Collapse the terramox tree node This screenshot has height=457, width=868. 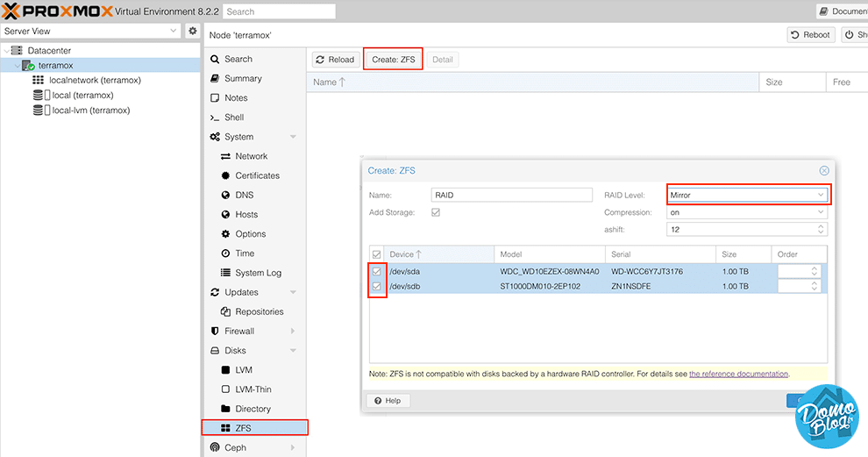[18, 66]
